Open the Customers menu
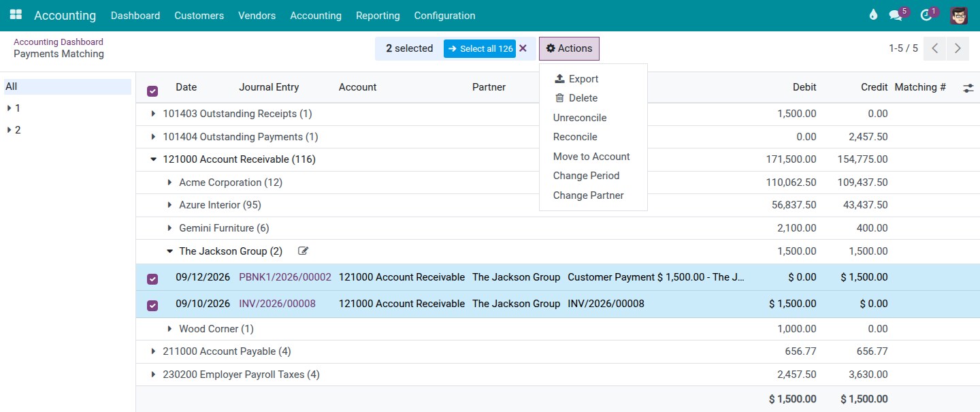 pos(199,15)
